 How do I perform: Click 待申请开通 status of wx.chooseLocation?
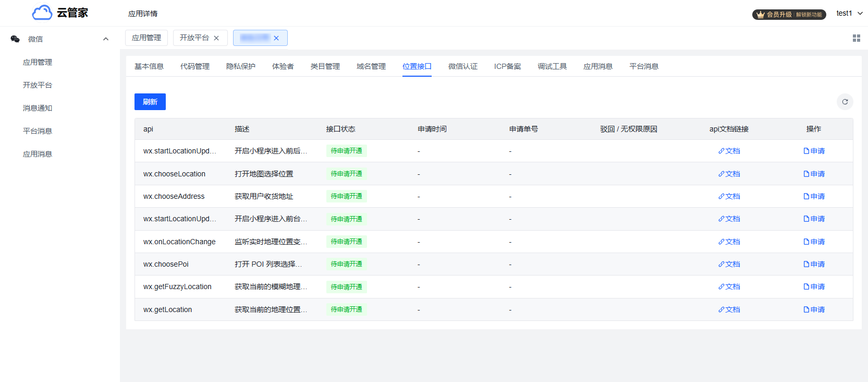tap(347, 174)
